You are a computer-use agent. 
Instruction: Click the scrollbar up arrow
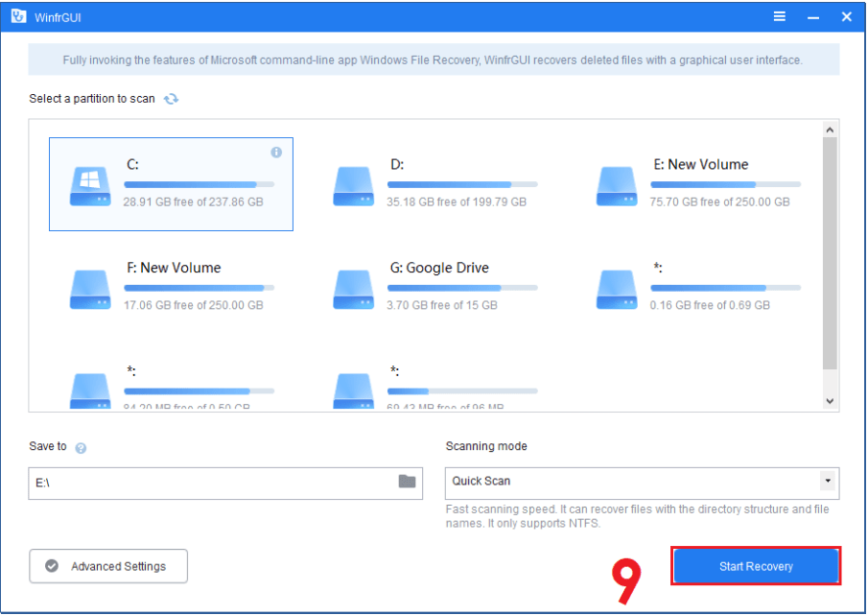[x=831, y=129]
